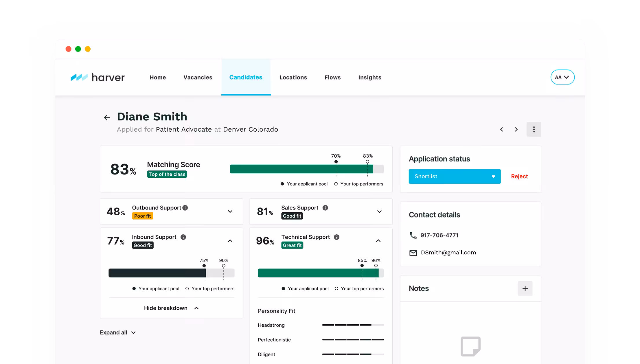Show info for Inbound Support
This screenshot has height=364, width=640.
(183, 237)
